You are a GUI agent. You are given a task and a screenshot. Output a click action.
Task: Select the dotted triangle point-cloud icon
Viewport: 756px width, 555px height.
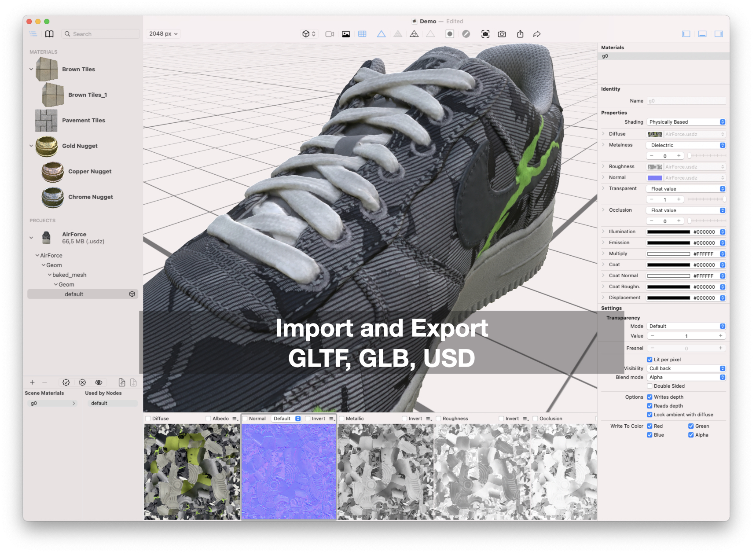tap(398, 34)
